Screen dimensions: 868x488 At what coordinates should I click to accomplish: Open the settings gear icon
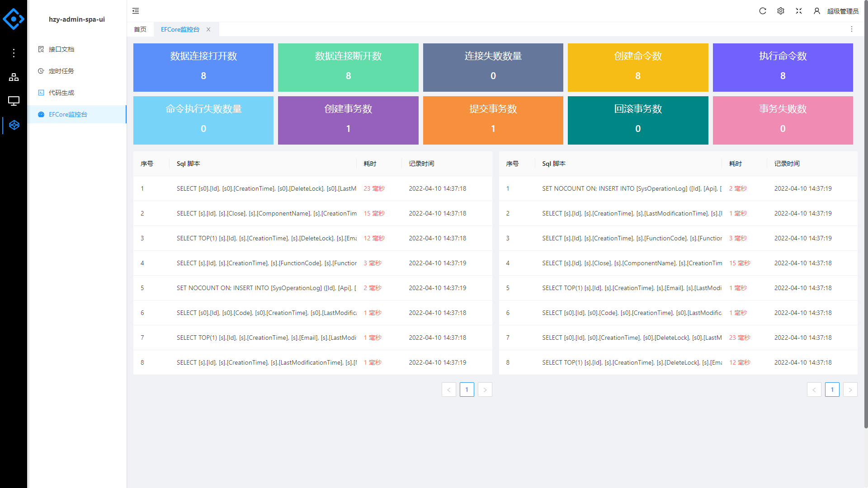pos(781,11)
